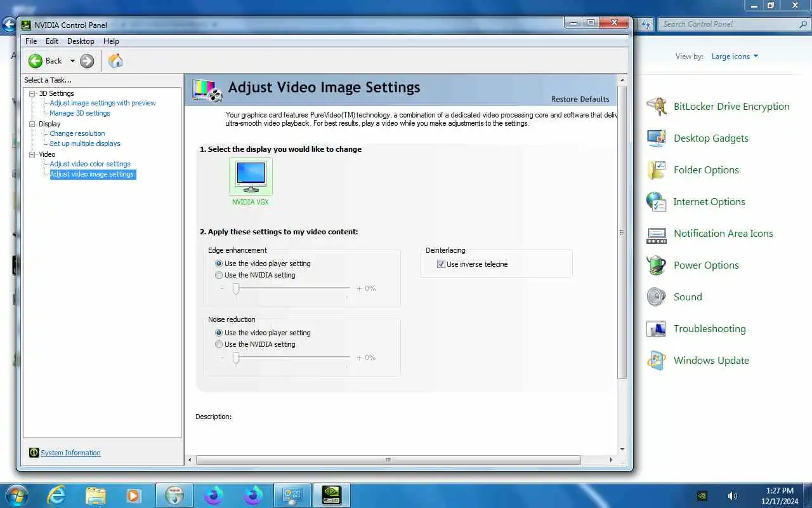Click the taskbar clock showing 1:27 PM
Viewport: 812px width, 508px height.
pos(780,495)
